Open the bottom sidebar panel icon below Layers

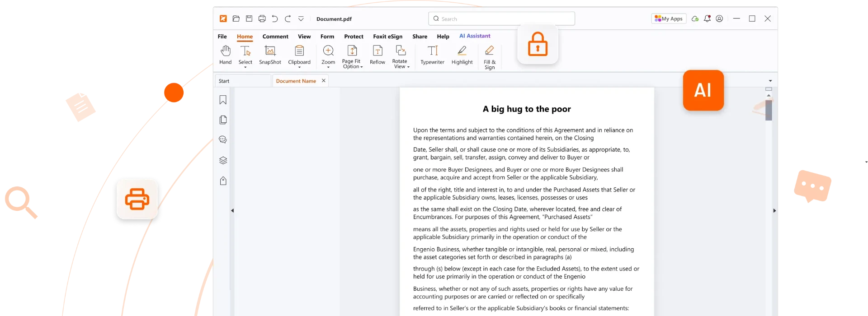click(223, 181)
